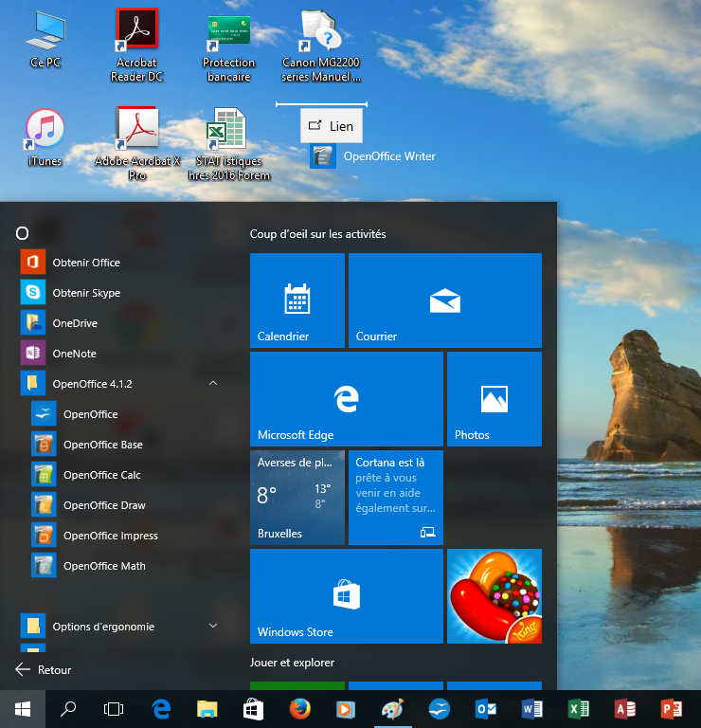Viewport: 701px width, 728px height.
Task: Open the Ce PC desktop icon
Action: click(45, 41)
